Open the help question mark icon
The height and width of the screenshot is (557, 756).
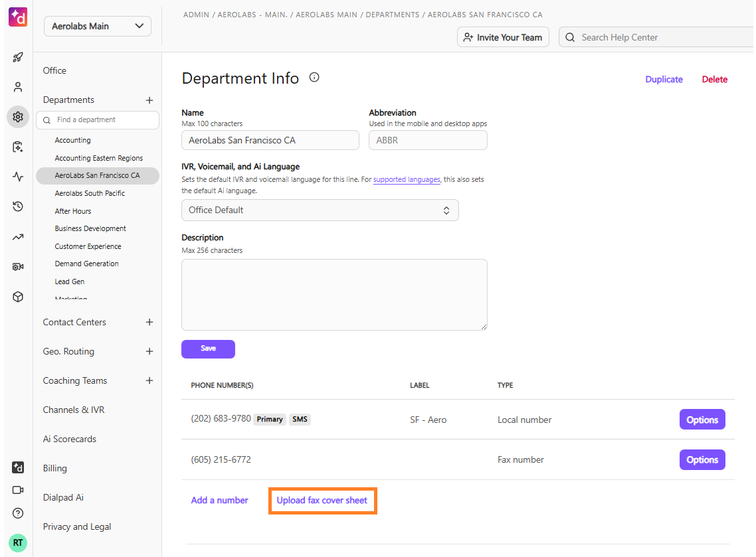click(x=18, y=513)
